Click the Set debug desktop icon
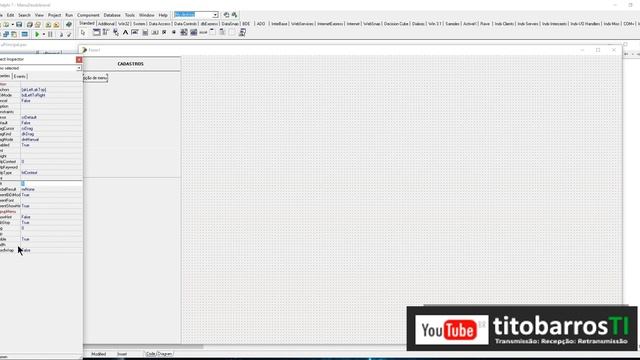 click(235, 15)
